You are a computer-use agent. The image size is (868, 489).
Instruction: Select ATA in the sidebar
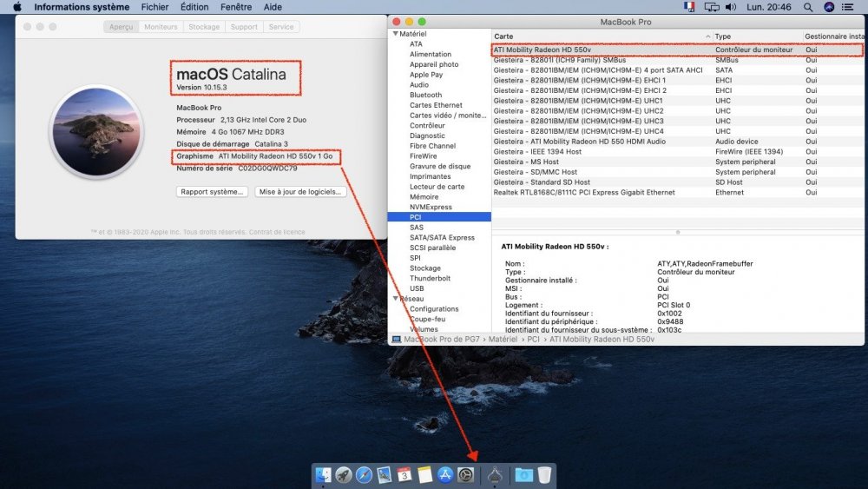(416, 43)
